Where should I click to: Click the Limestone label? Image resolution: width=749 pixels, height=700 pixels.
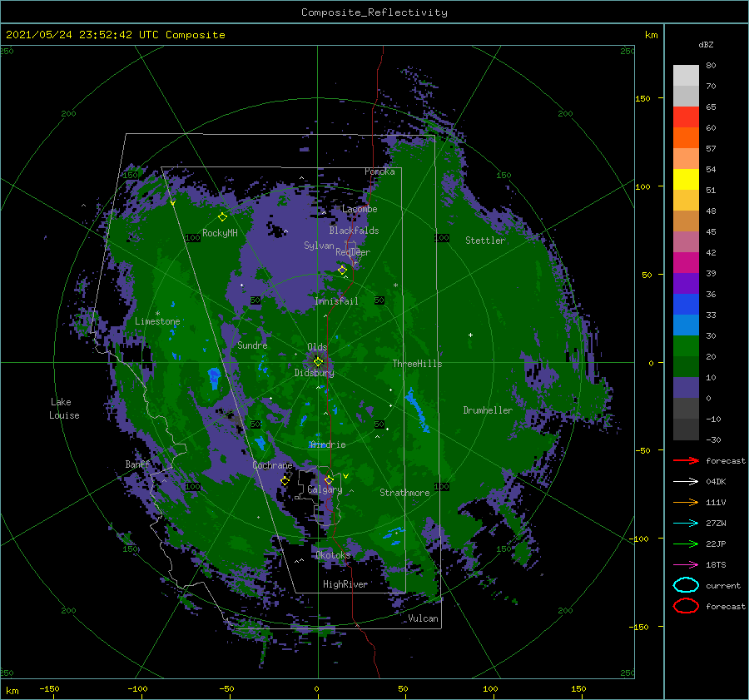coord(157,321)
